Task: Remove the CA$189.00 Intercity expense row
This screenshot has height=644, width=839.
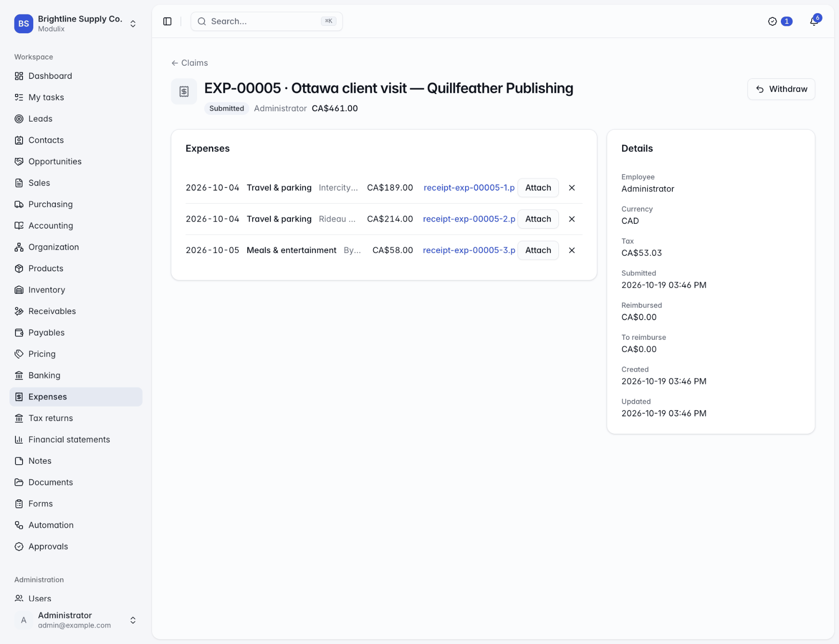Action: 572,188
